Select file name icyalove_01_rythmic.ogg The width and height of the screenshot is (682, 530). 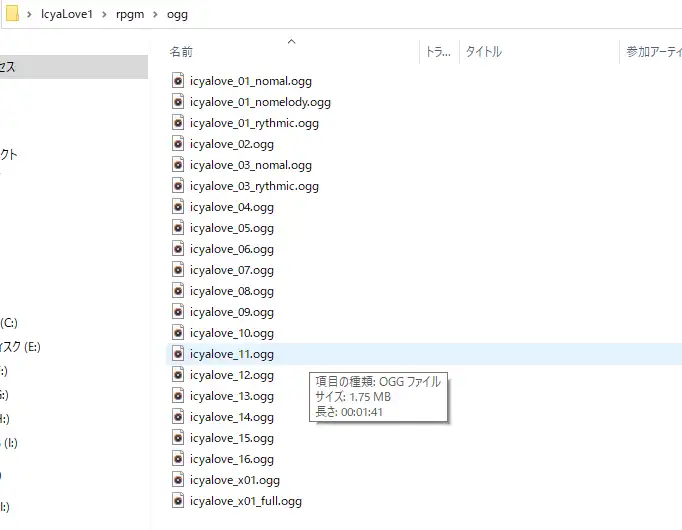pyautogui.click(x=254, y=123)
